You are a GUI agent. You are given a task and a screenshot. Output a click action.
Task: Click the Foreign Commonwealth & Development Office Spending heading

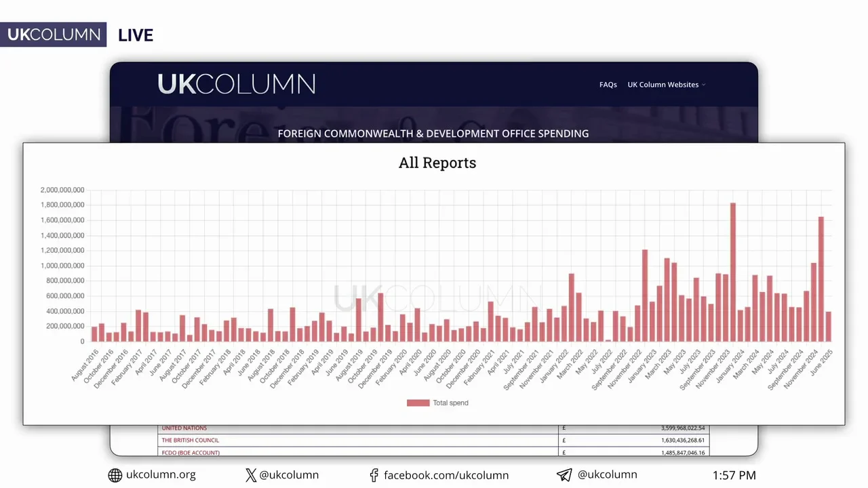[x=433, y=134]
